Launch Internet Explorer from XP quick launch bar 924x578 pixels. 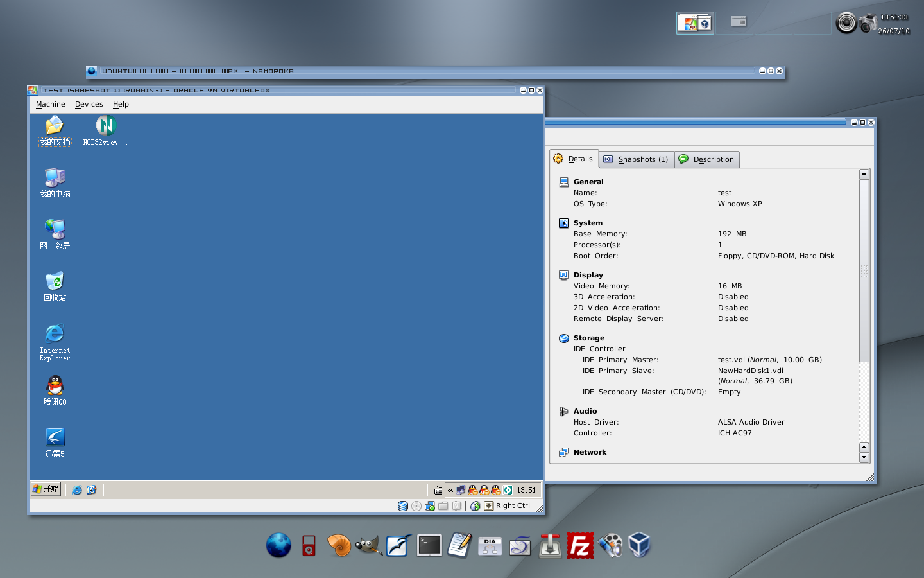pos(77,490)
